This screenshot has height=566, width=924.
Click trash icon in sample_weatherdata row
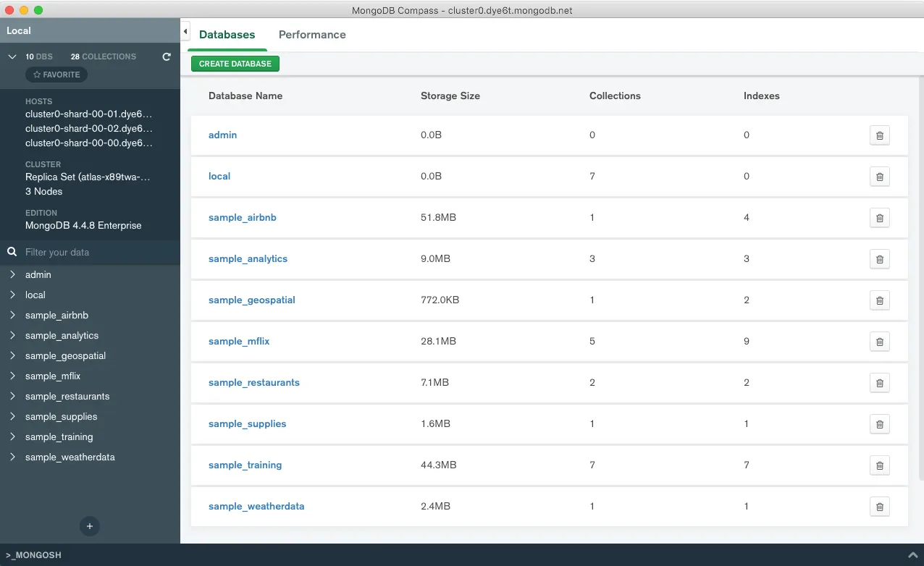(x=879, y=507)
